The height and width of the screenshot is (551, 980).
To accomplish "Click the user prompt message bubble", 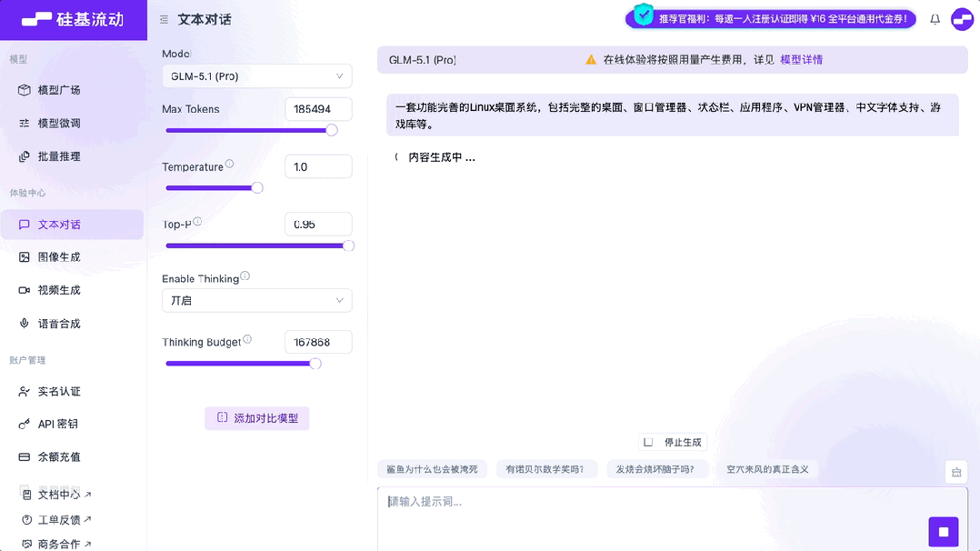I will (673, 115).
